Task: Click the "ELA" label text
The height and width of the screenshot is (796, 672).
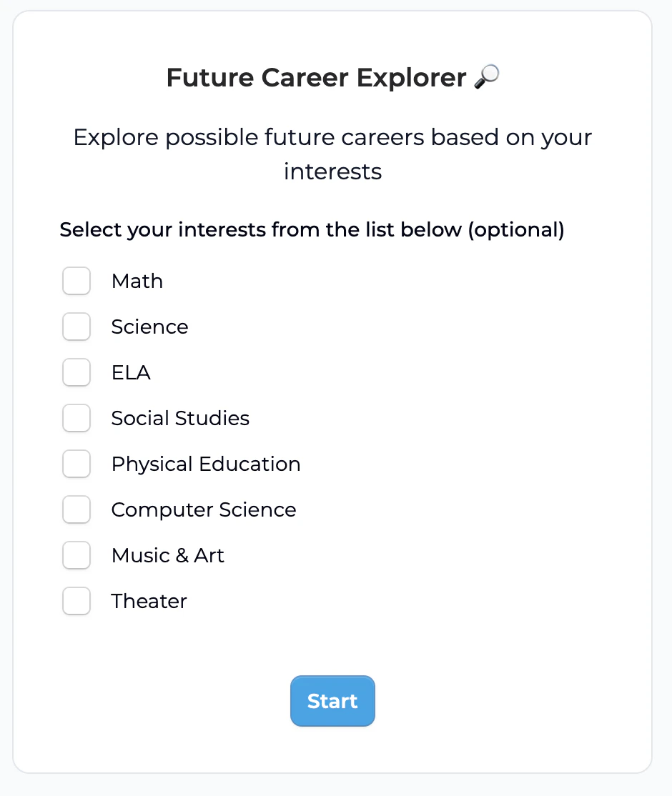Action: (131, 372)
